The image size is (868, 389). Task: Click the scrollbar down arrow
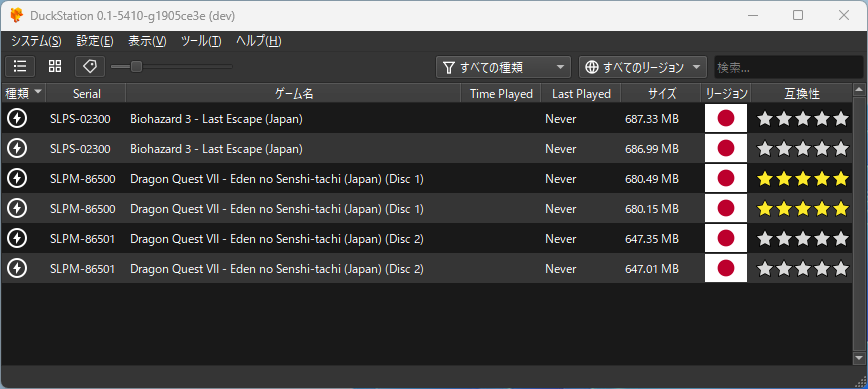[x=859, y=358]
